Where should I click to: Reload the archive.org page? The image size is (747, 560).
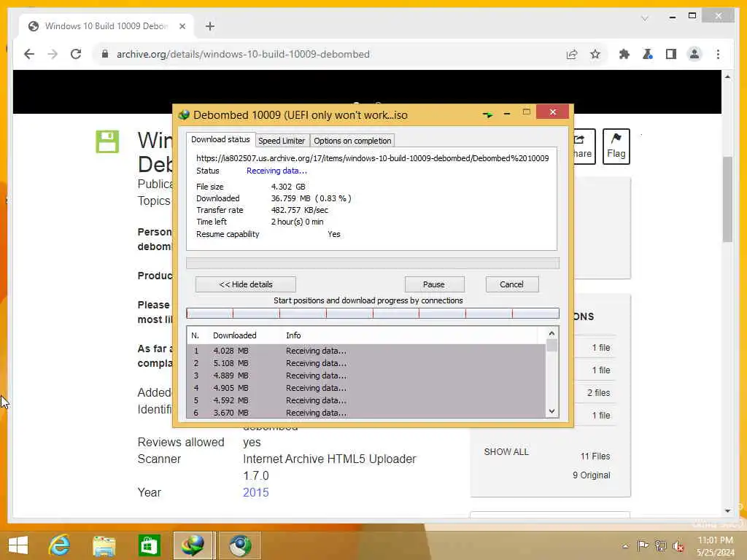coord(76,54)
